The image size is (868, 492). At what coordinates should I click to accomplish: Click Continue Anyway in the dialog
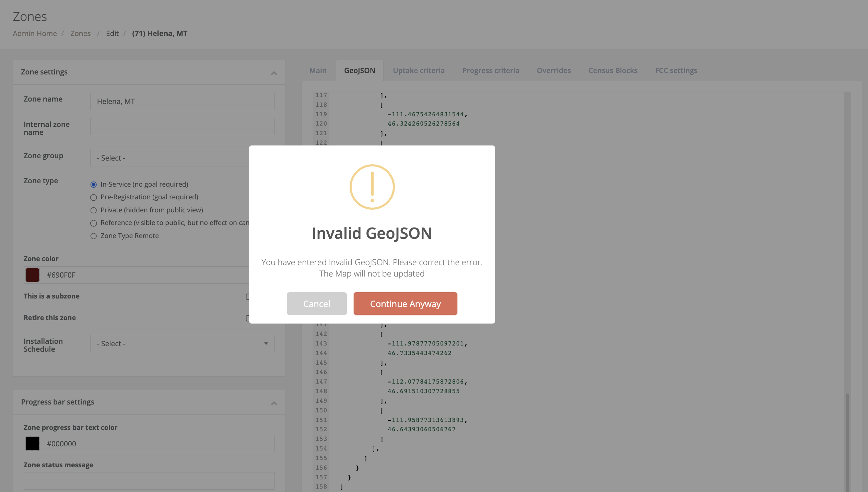coord(405,304)
